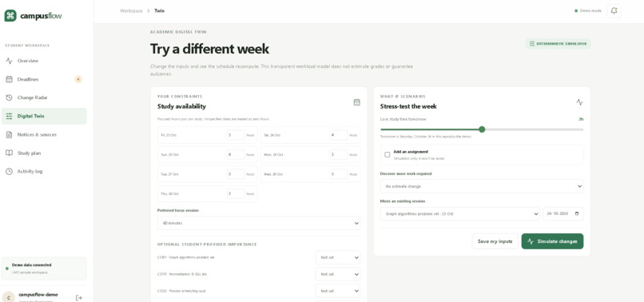Viewport: 644px width, 302px height.
Task: Click the hours field for Sat, 24 Oct
Action: (339, 135)
